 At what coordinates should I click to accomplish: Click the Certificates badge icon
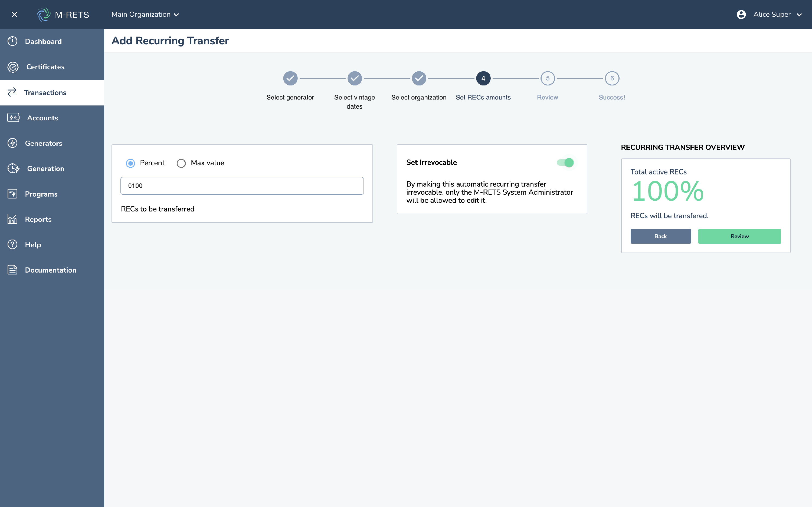point(13,67)
